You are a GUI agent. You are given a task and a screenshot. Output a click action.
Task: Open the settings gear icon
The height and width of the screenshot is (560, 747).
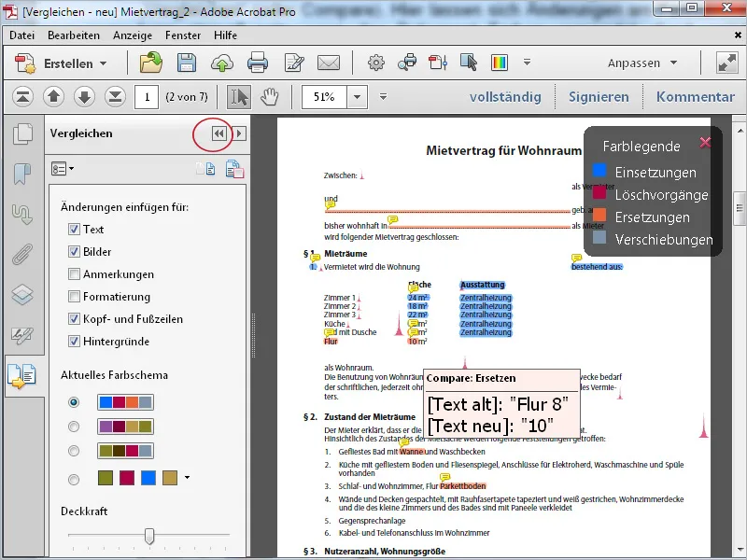pyautogui.click(x=376, y=63)
